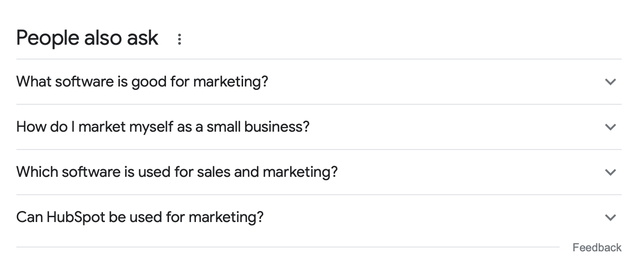Click the question 'What software is good for marketing?'
644x272 pixels.
click(x=142, y=82)
